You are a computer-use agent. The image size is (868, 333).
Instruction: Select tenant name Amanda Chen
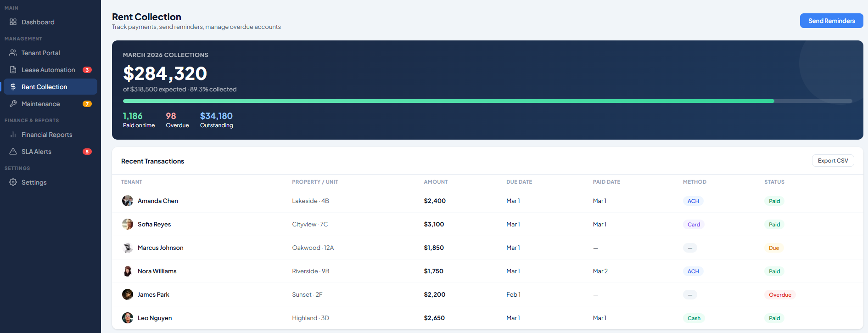pyautogui.click(x=158, y=201)
